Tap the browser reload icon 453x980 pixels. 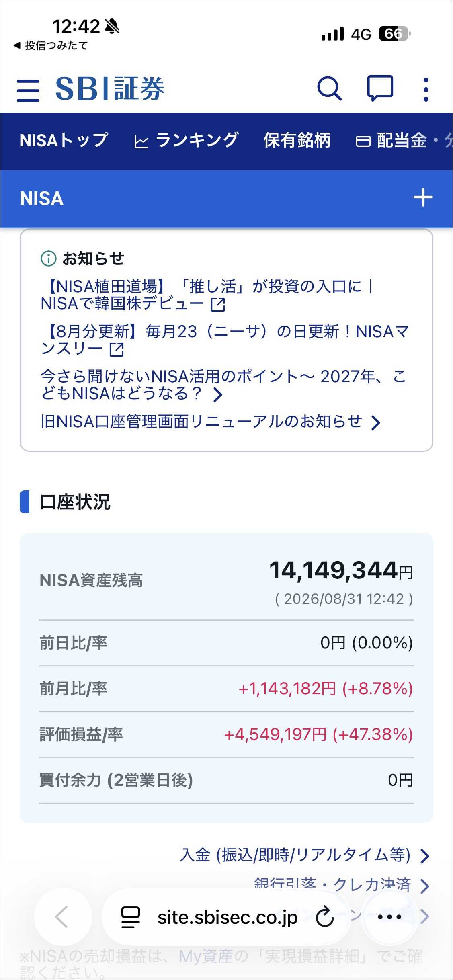tap(325, 917)
